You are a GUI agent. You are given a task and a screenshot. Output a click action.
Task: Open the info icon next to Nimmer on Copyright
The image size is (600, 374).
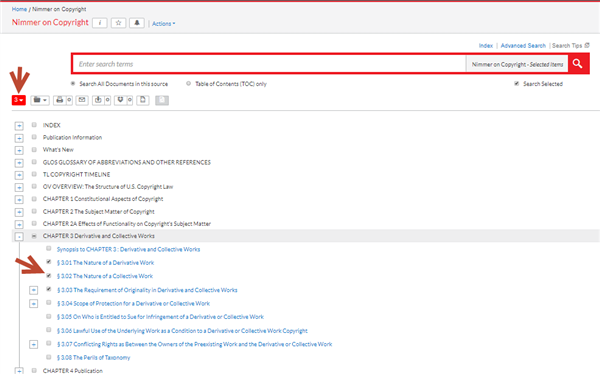point(99,23)
